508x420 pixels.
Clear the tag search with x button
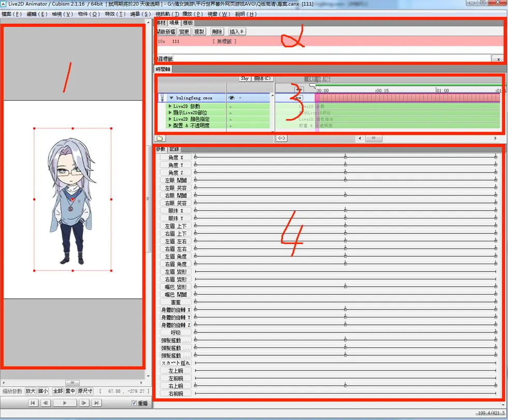pyautogui.click(x=498, y=59)
